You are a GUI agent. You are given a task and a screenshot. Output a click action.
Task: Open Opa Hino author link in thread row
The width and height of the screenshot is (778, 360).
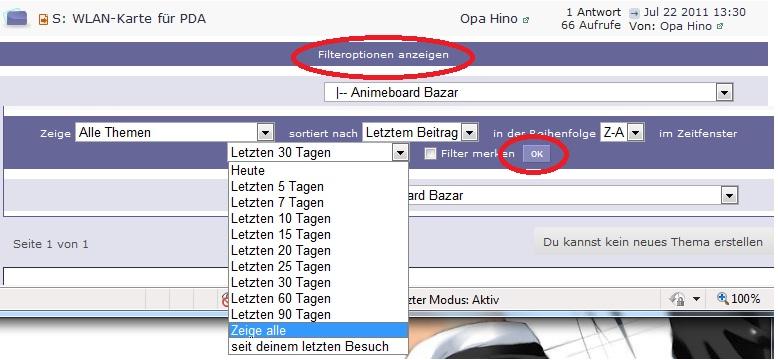(489, 19)
